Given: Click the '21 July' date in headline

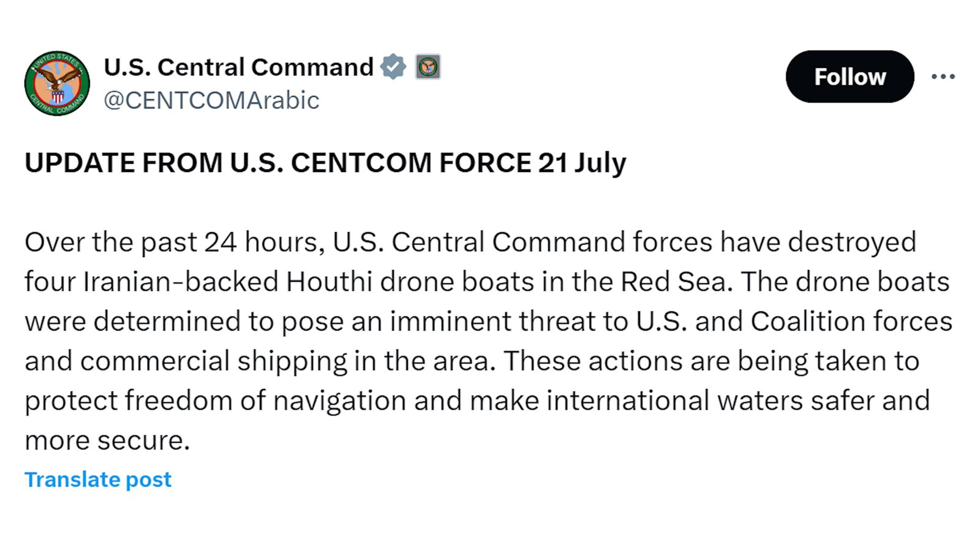Looking at the screenshot, I should 582,163.
